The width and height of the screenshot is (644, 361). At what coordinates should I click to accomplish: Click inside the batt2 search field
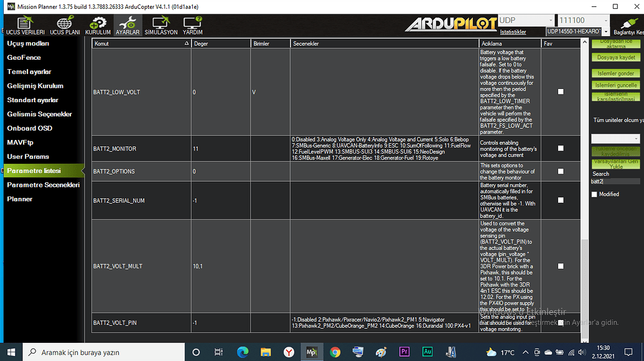616,182
